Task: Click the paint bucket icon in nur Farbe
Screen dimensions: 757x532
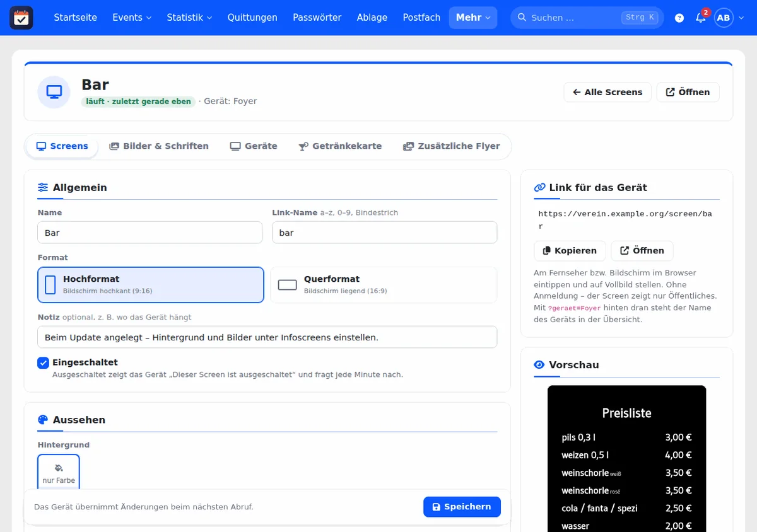Action: (59, 468)
